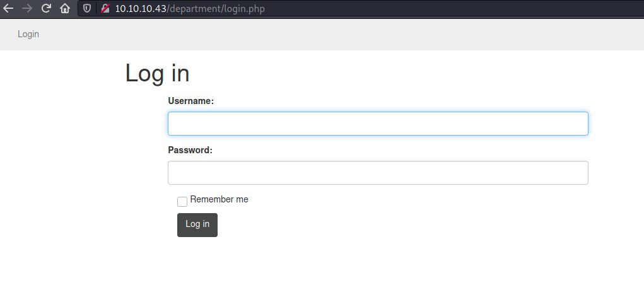
Task: Open the Login navigation bar link
Action: [x=28, y=34]
